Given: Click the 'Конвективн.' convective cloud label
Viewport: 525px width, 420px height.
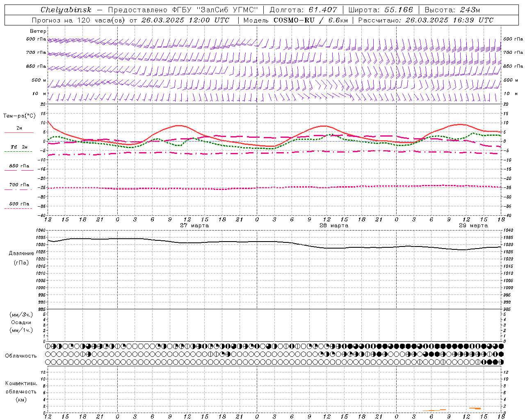Looking at the screenshot, I should click(21, 383).
